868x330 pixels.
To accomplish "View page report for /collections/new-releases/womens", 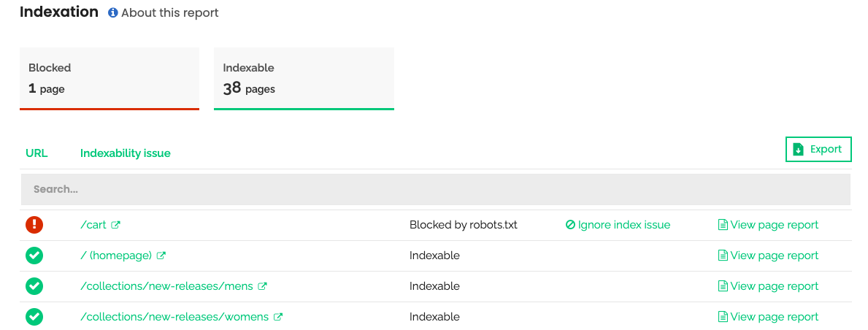I will [768, 317].
